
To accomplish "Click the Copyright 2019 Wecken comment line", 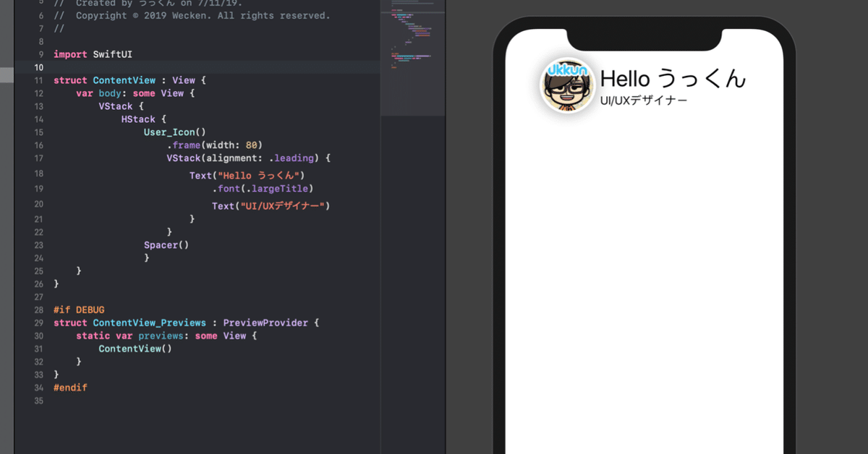I will pos(192,15).
